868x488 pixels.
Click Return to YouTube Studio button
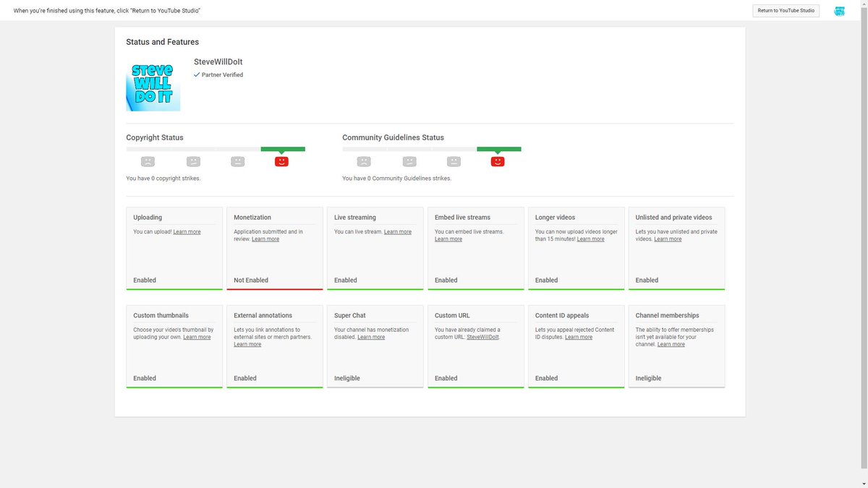(786, 11)
